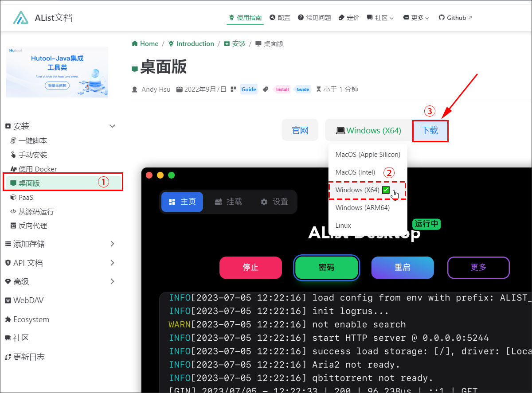Screen dimensions: 532x393
Task: Expand the 高级 section chevron
Action: click(x=112, y=281)
